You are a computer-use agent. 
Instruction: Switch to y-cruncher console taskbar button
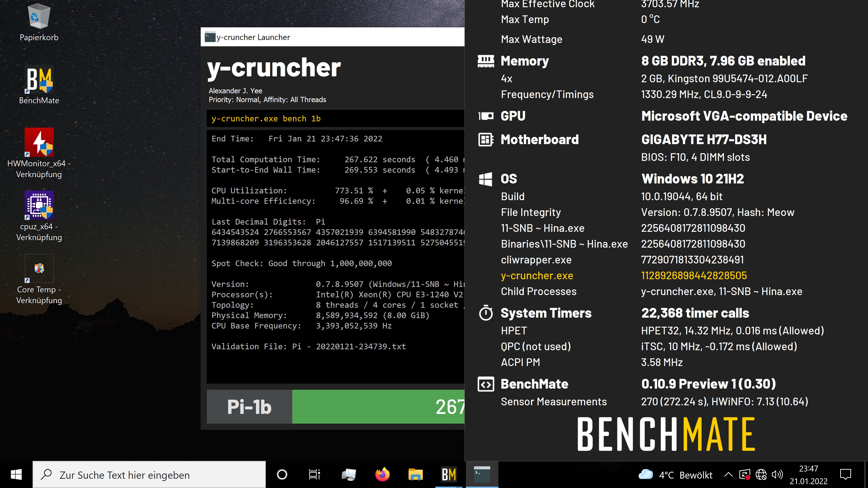pyautogui.click(x=482, y=475)
